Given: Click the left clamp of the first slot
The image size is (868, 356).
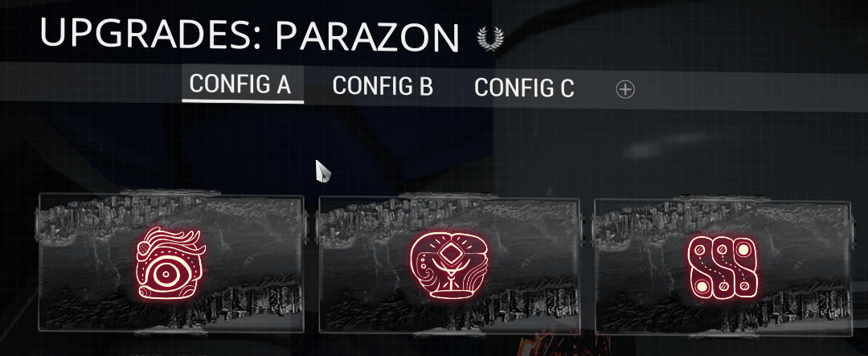Looking at the screenshot, I should coord(38,225).
